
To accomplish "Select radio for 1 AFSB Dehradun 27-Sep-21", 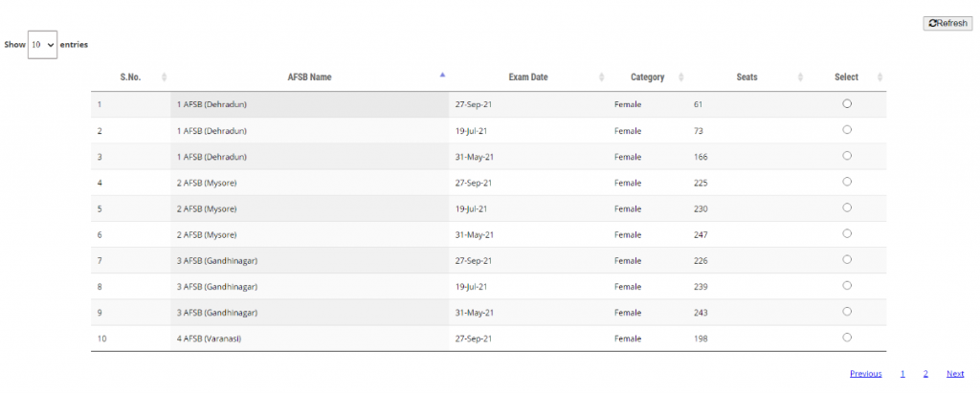I will (x=847, y=103).
